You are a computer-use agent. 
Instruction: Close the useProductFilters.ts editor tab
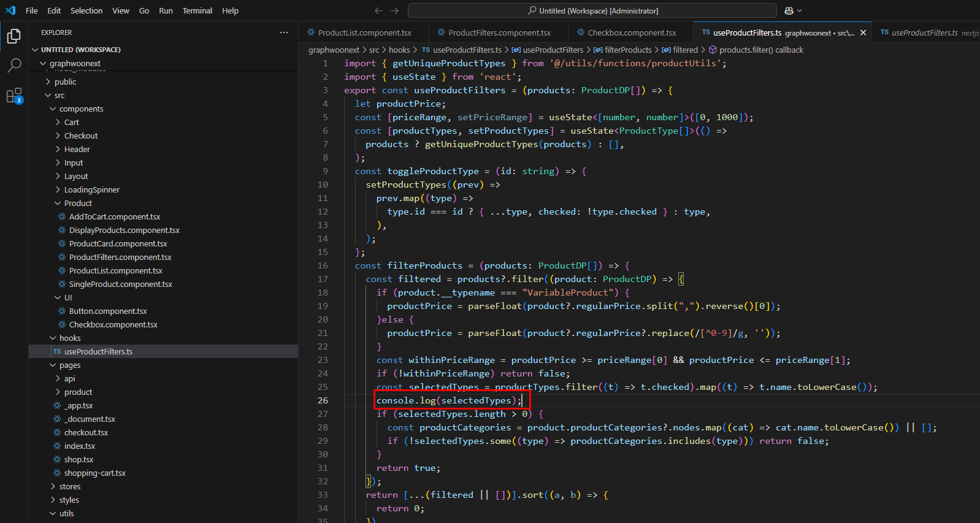point(863,32)
